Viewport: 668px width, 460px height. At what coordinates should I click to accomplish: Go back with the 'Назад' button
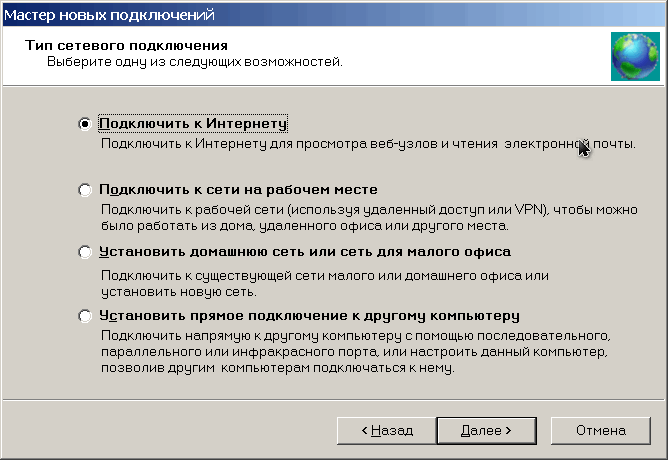pyautogui.click(x=387, y=431)
